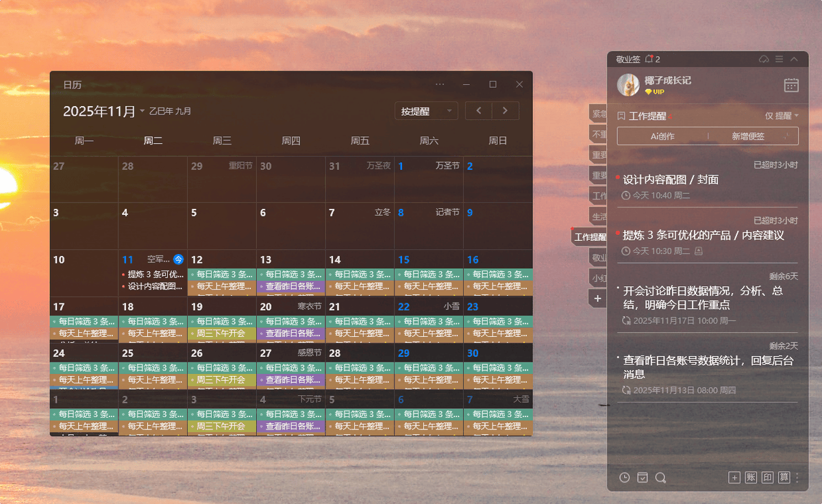
Task: Click the plus box icon in bottom toolbar
Action: coord(734,478)
